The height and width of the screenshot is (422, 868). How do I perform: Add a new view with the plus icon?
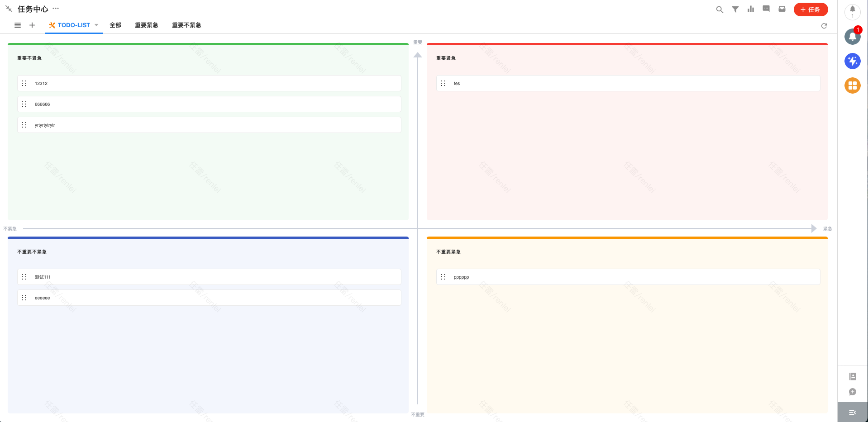tap(32, 25)
